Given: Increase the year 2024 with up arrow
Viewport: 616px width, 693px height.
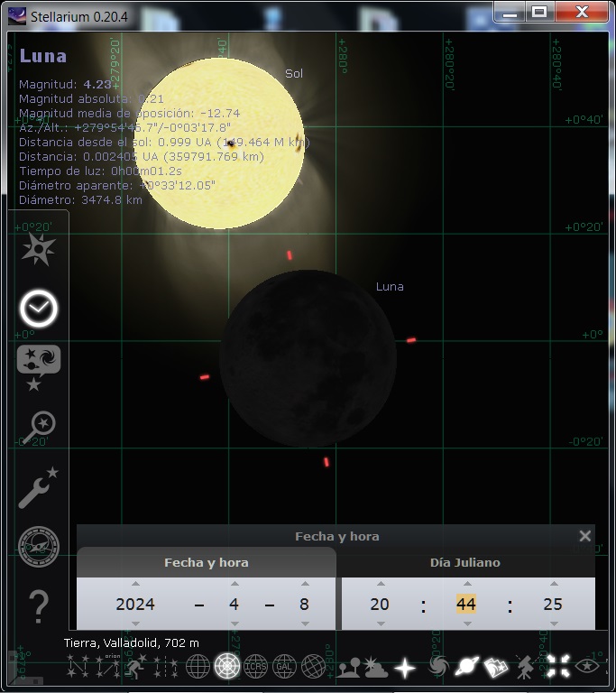Looking at the screenshot, I should pyautogui.click(x=135, y=584).
